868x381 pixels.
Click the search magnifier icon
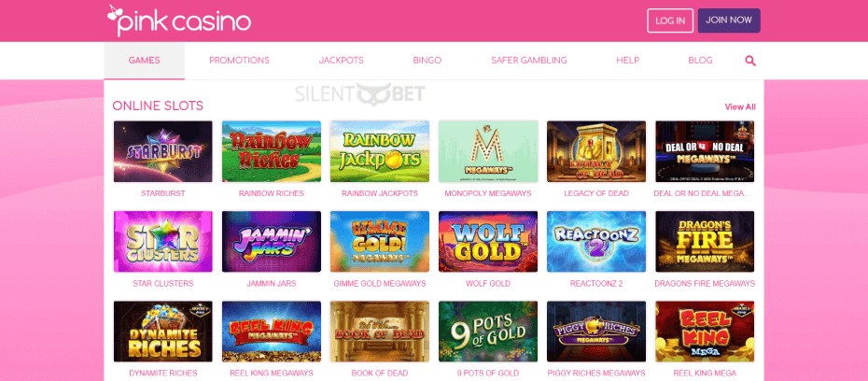[x=750, y=61]
